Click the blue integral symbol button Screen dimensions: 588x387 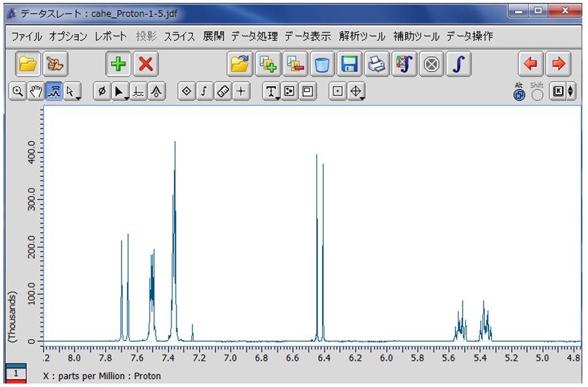click(459, 64)
